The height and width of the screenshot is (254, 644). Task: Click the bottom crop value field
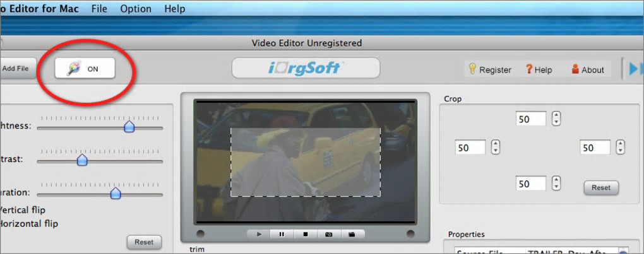[x=531, y=184]
